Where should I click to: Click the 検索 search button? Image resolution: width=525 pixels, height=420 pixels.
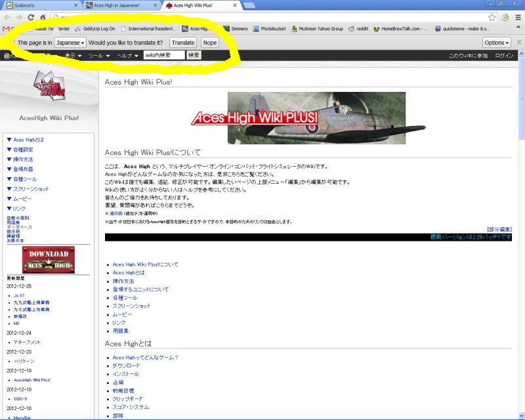[194, 55]
